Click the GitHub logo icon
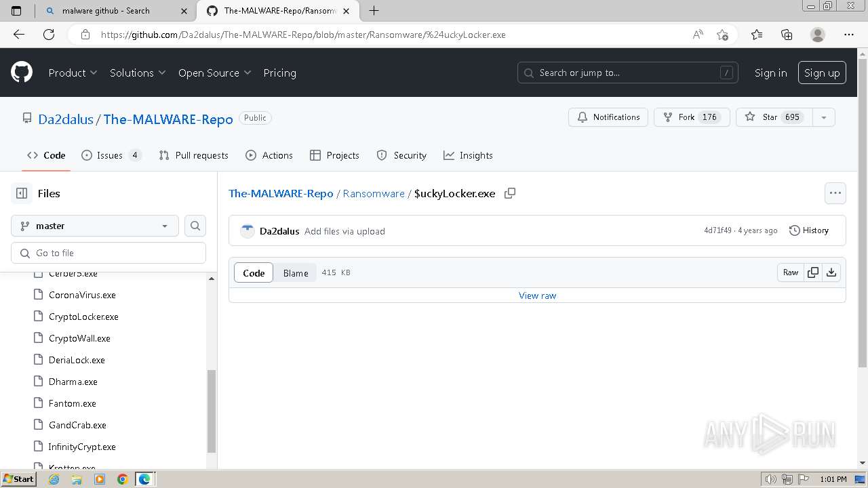Screen dimensions: 868x488 (22, 73)
